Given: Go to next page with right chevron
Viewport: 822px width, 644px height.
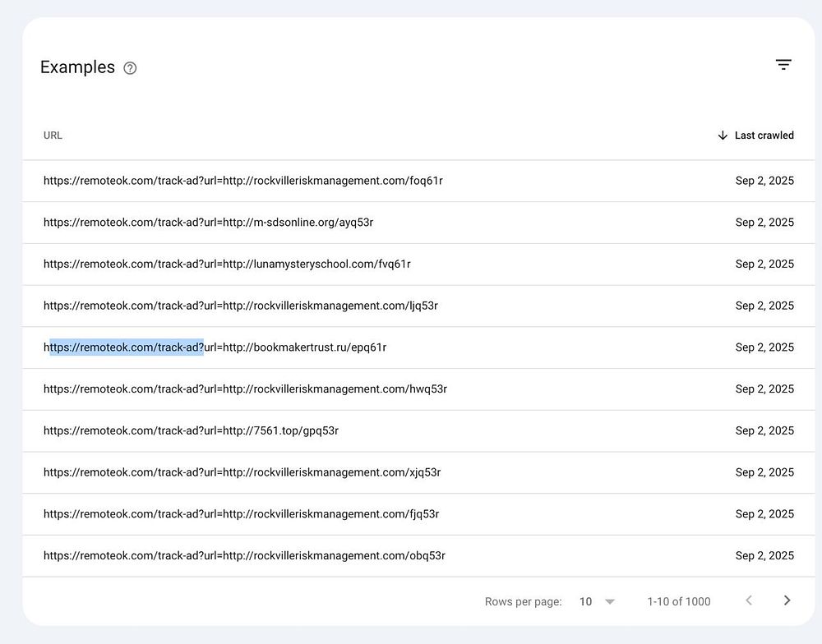Looking at the screenshot, I should point(787,600).
